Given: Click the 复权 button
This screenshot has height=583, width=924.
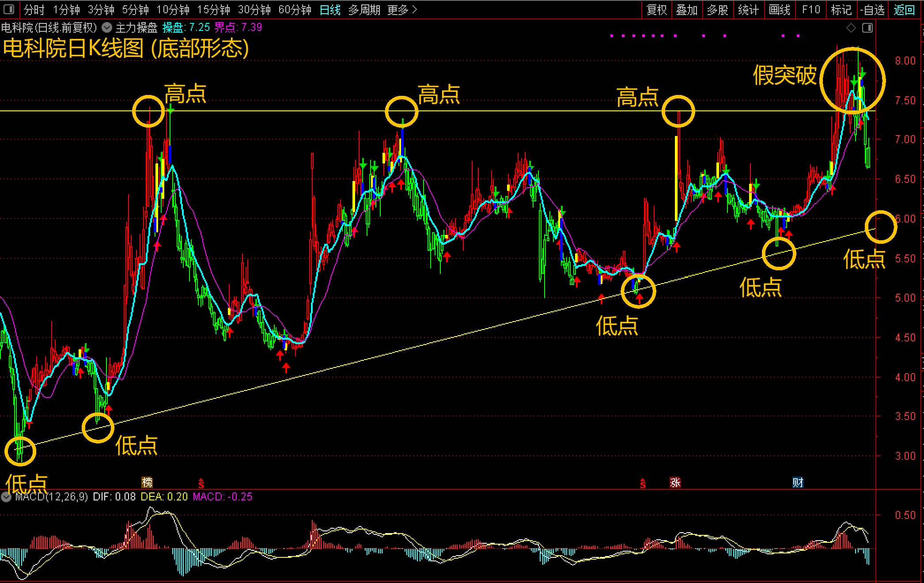Looking at the screenshot, I should click(656, 10).
